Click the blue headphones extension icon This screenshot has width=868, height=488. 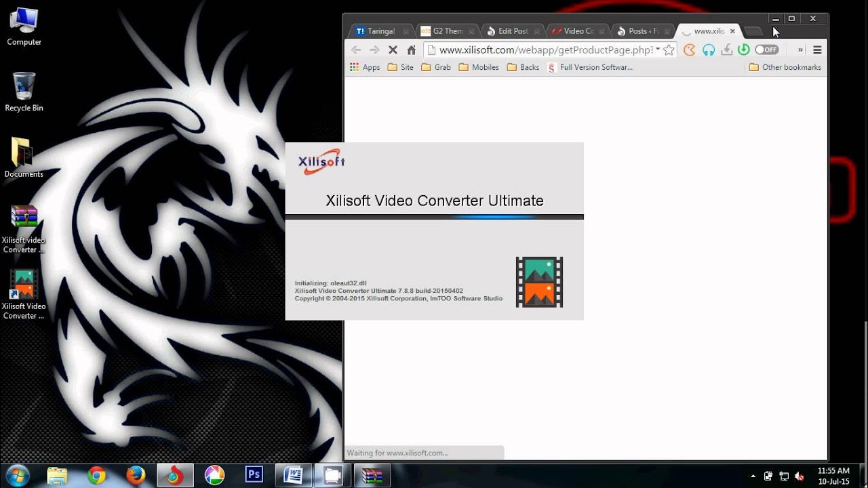[709, 49]
